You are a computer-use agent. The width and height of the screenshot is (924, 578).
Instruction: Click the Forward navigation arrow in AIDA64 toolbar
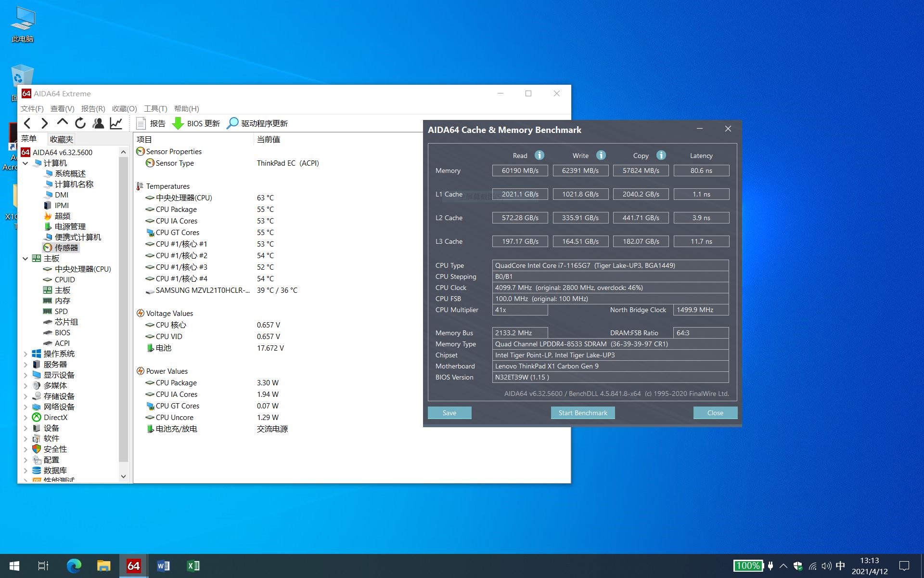45,123
